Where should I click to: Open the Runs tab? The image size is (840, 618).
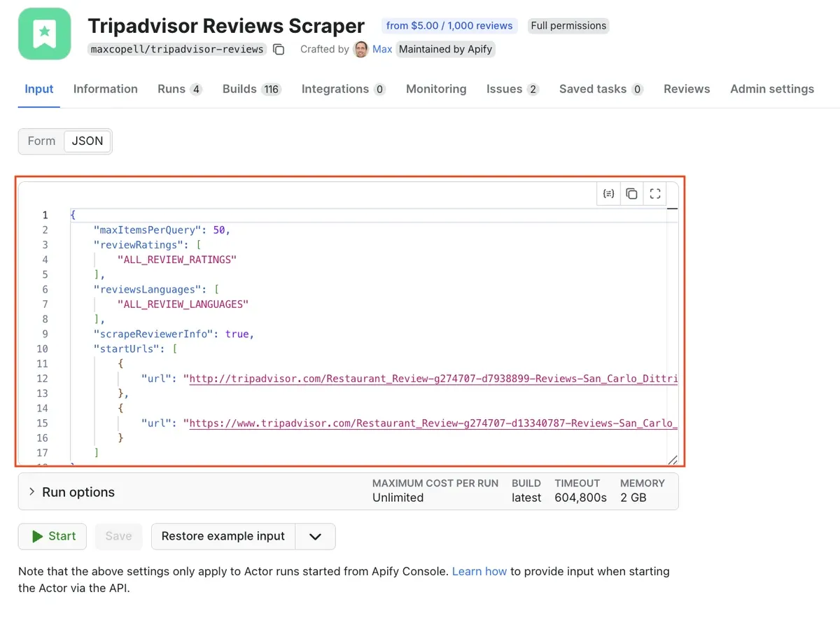click(180, 89)
